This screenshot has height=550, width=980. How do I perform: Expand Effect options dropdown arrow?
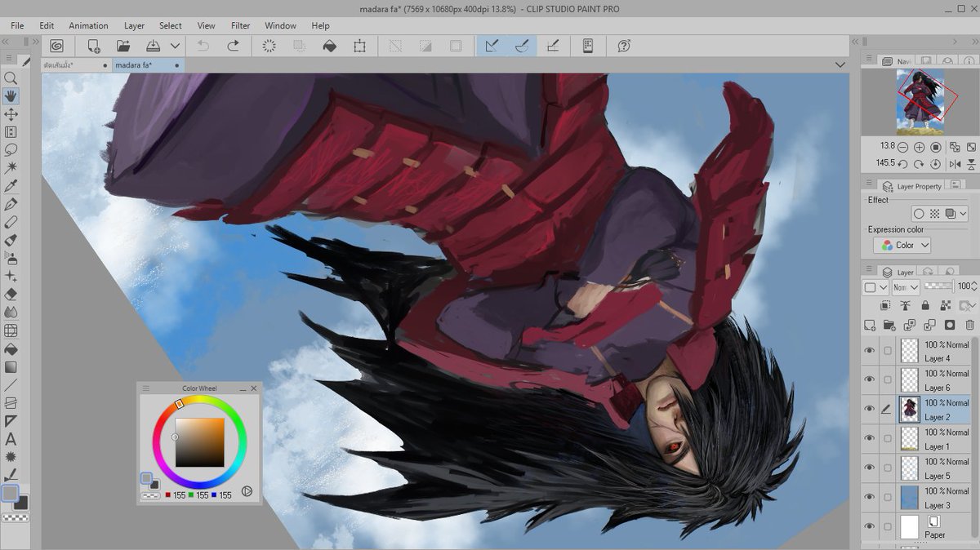coord(964,214)
